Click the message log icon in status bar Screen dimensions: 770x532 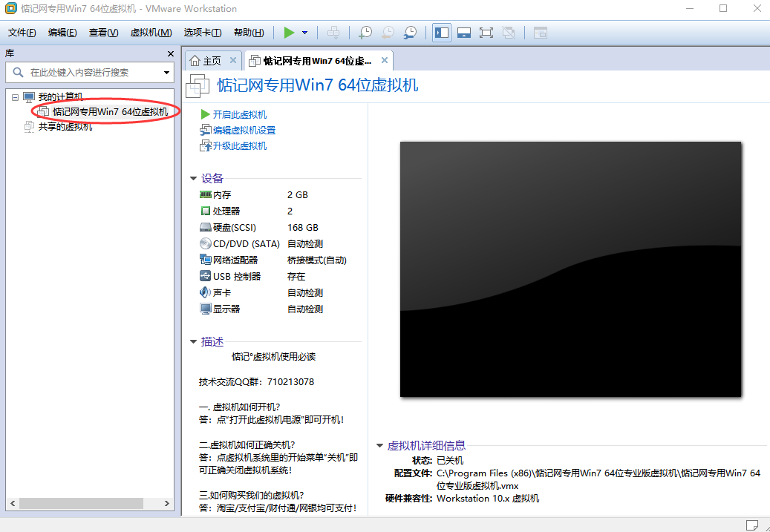tap(752, 524)
